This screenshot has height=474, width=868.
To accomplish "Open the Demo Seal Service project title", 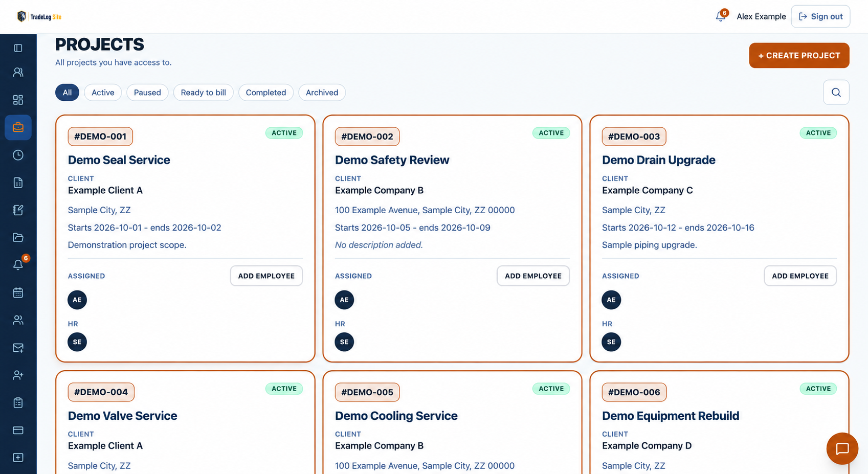I will pyautogui.click(x=119, y=160).
